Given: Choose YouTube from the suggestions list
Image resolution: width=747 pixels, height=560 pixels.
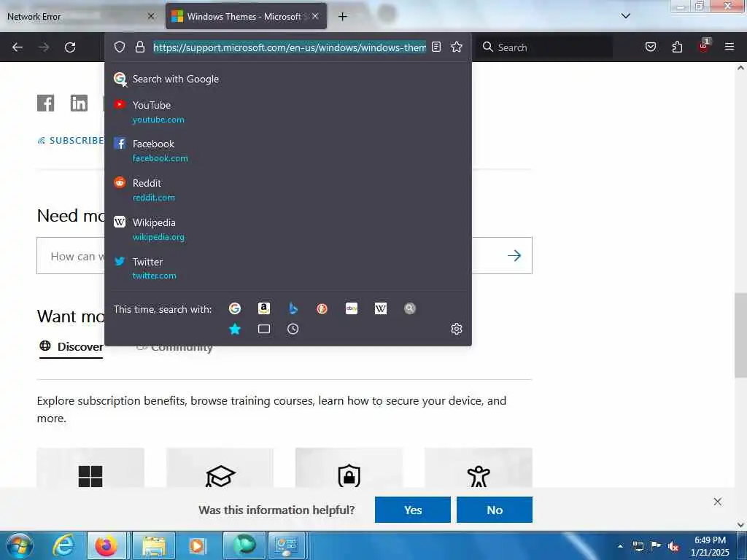Looking at the screenshot, I should tap(287, 112).
